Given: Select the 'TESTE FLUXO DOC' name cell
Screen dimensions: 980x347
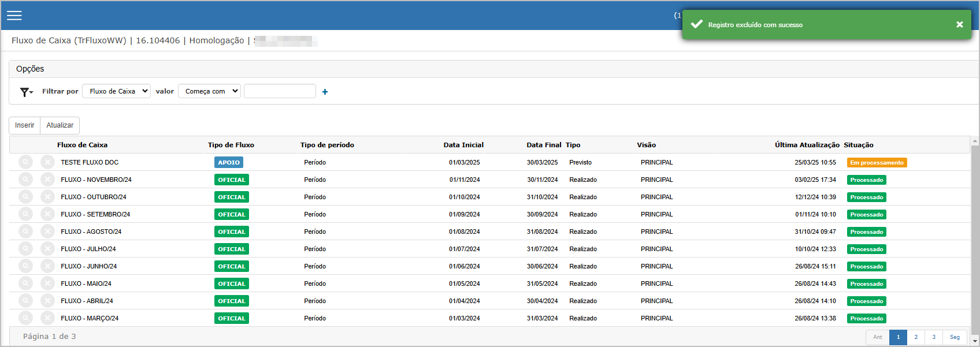Looking at the screenshot, I should pos(90,162).
